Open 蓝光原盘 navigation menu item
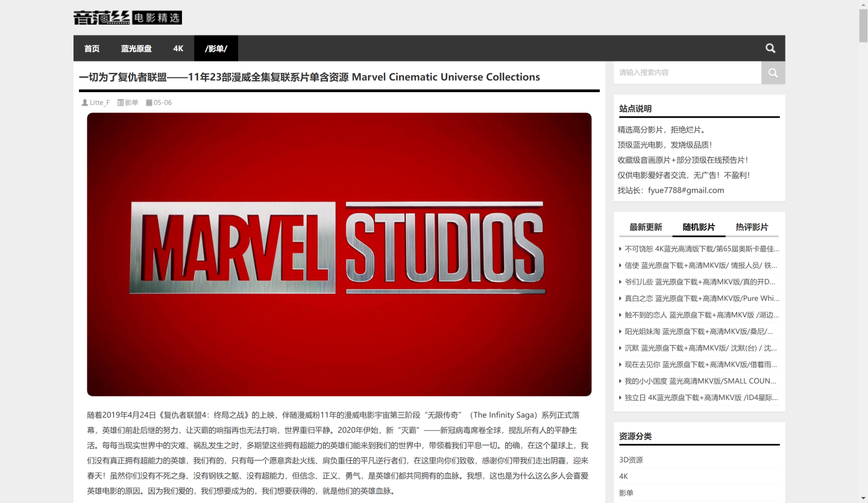This screenshot has width=868, height=503. tap(136, 48)
